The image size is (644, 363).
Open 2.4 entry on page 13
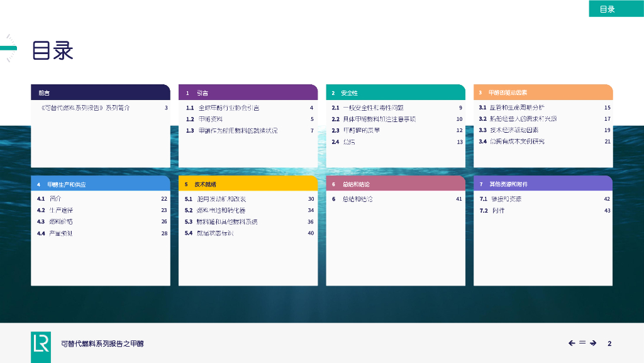pyautogui.click(x=397, y=142)
